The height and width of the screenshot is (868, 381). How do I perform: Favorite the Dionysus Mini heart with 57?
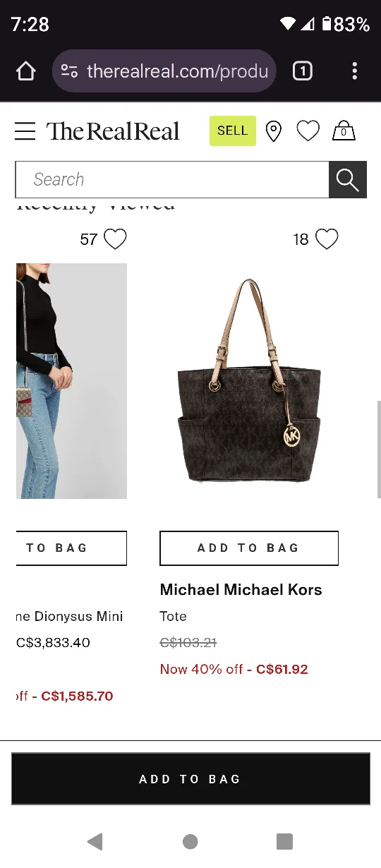pos(115,239)
